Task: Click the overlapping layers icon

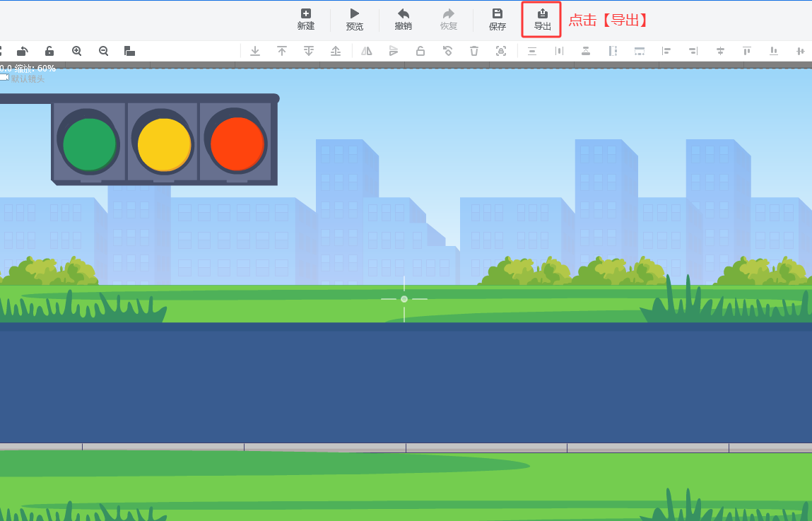Action: [x=129, y=51]
